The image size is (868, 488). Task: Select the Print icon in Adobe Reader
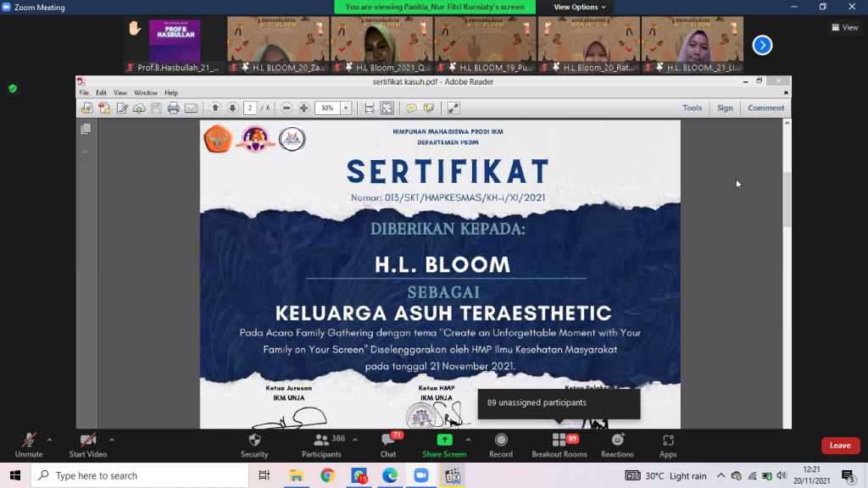[x=173, y=108]
